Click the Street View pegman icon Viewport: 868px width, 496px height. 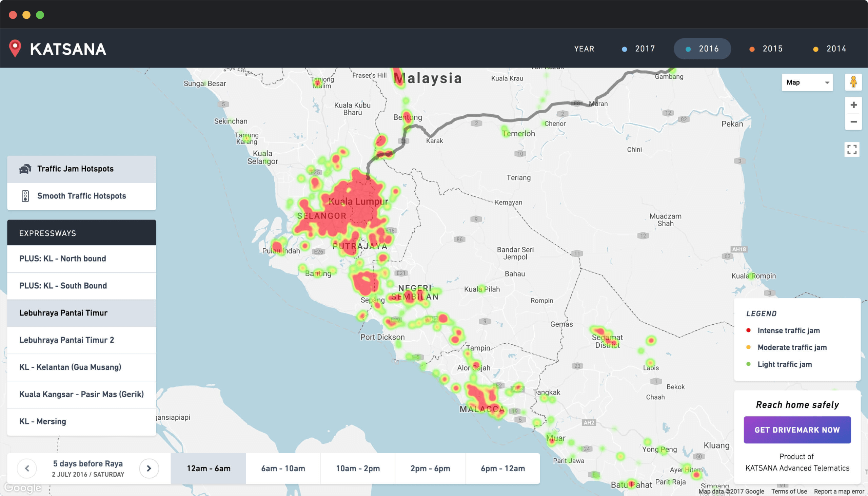853,82
